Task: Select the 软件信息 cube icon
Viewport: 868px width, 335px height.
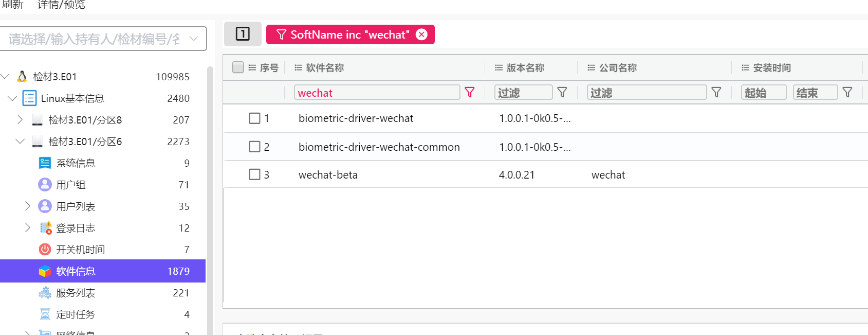Action: pyautogui.click(x=45, y=271)
